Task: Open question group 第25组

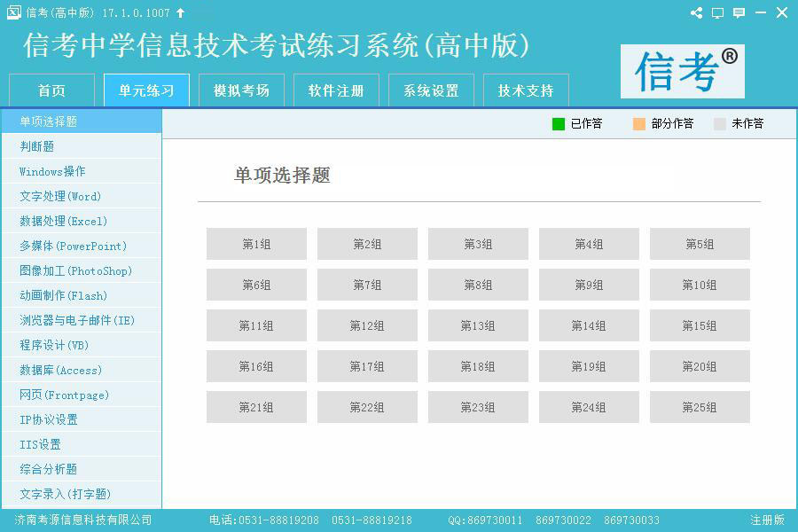Action: (x=700, y=407)
